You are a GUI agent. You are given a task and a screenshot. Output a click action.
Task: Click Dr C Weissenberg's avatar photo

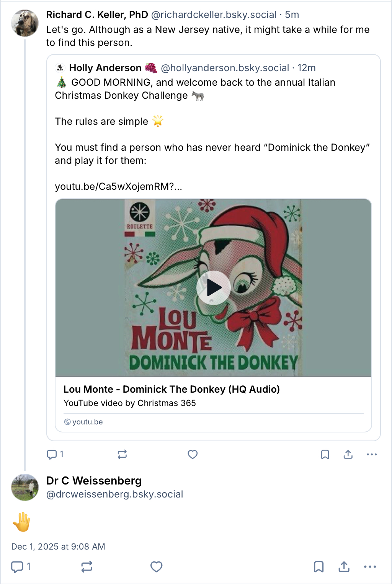point(25,487)
